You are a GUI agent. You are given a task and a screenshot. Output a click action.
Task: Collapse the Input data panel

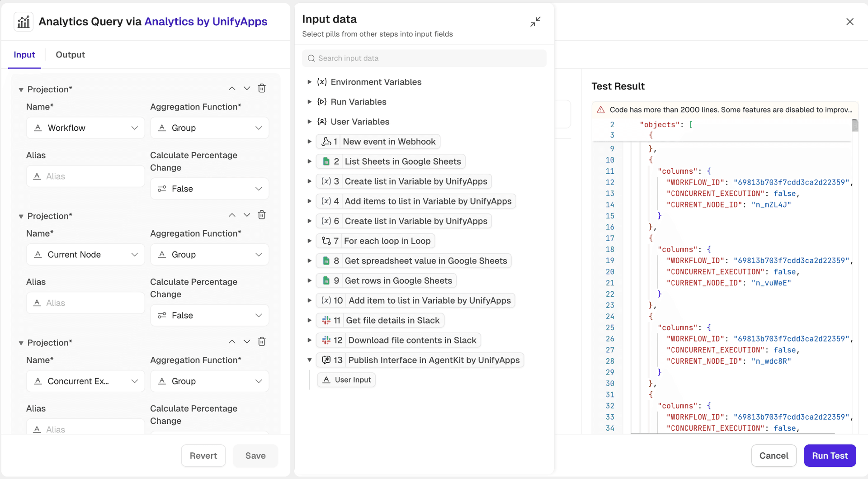click(x=535, y=22)
